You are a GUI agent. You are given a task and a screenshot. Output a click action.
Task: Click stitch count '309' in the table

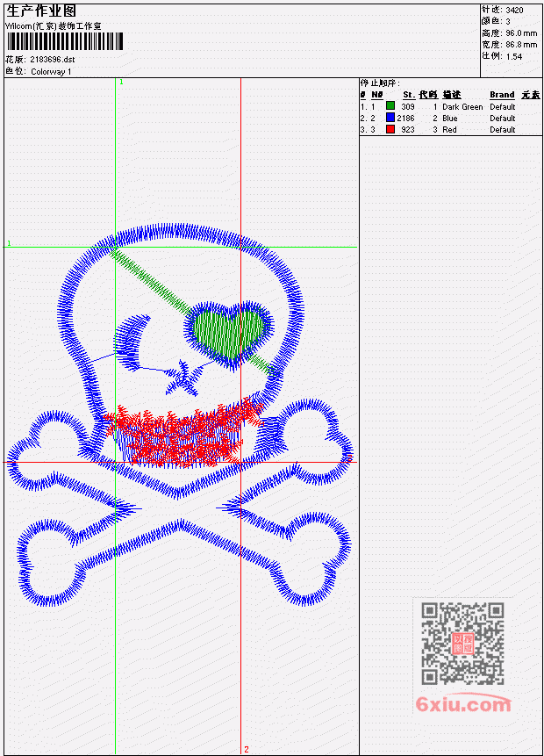408,107
